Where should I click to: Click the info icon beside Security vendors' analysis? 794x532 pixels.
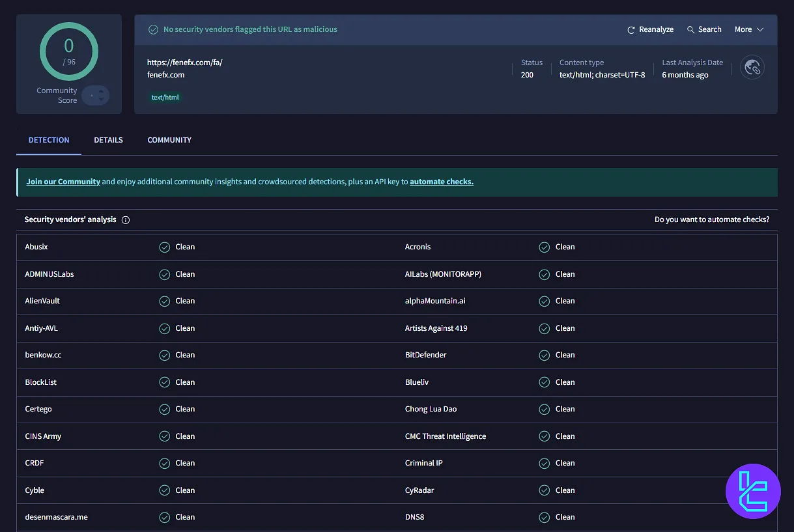click(x=126, y=219)
